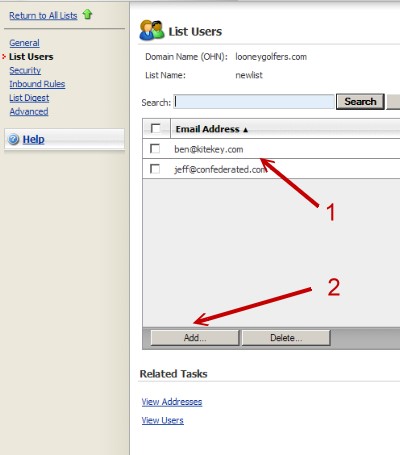Open the Security page
The height and width of the screenshot is (455, 400).
25,70
